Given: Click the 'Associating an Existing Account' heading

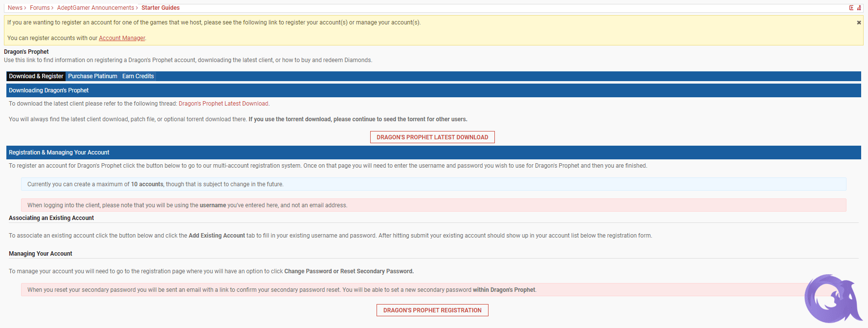Looking at the screenshot, I should pos(51,218).
